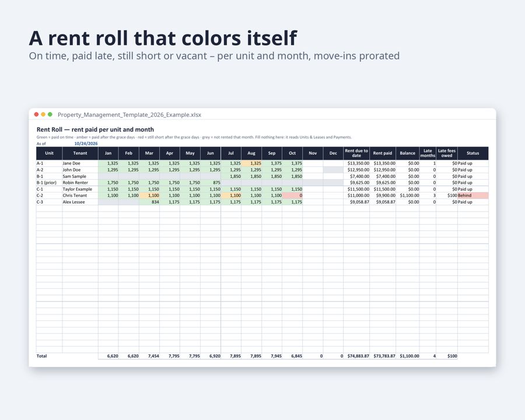Image resolution: width=525 pixels, height=420 pixels.
Task: Click the As of date 10/24/2026
Action: tap(86, 143)
